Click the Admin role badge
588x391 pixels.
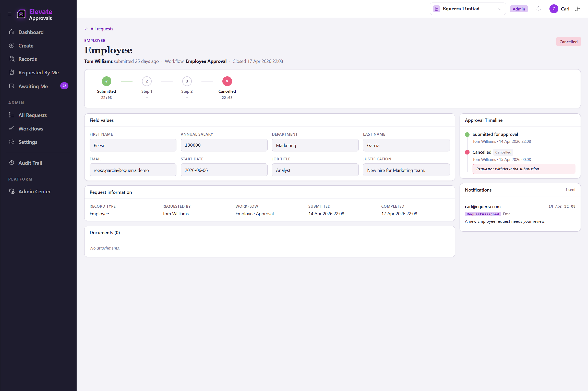[x=519, y=9]
